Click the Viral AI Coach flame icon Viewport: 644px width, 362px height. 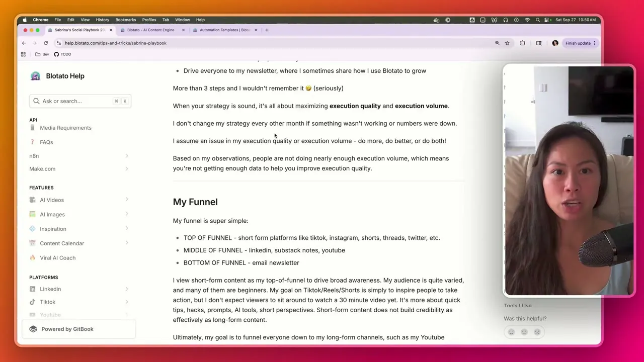coord(33,258)
